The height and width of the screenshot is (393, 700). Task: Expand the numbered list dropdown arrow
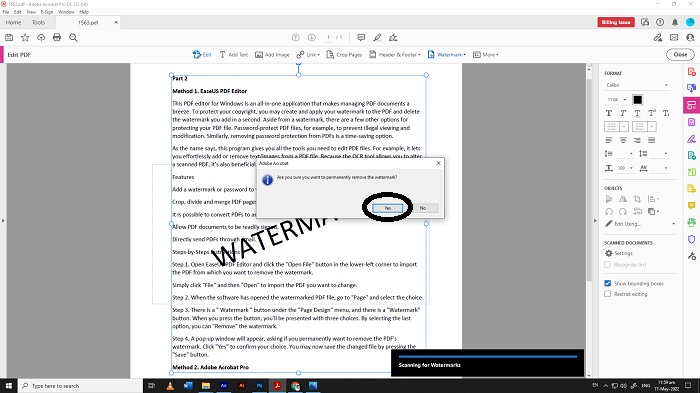click(652, 127)
